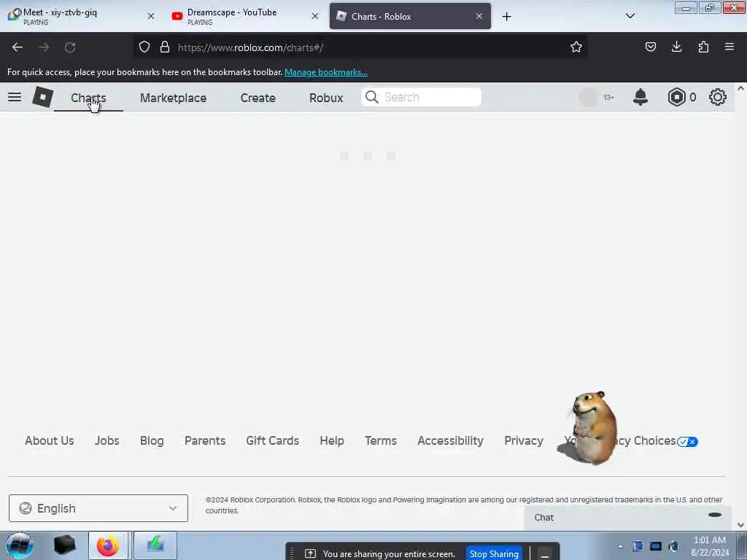Open the Chat panel header
This screenshot has width=747, height=560.
[x=628, y=518]
